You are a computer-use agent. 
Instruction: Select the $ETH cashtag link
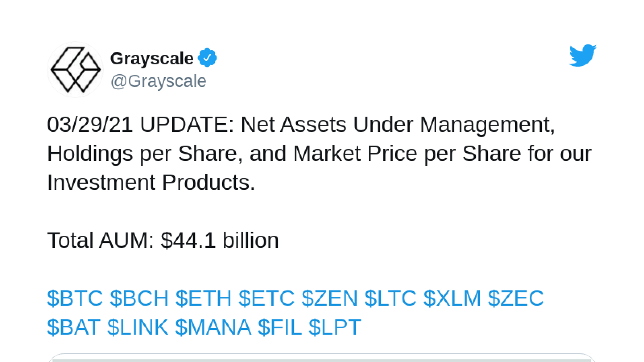(204, 298)
